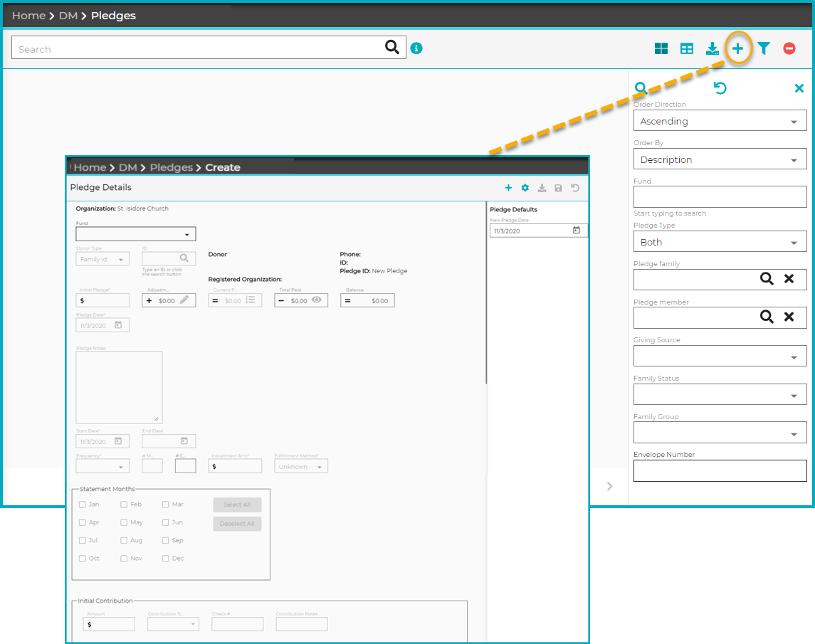815x644 pixels.
Task: Search for a pledge member
Action: [x=767, y=317]
